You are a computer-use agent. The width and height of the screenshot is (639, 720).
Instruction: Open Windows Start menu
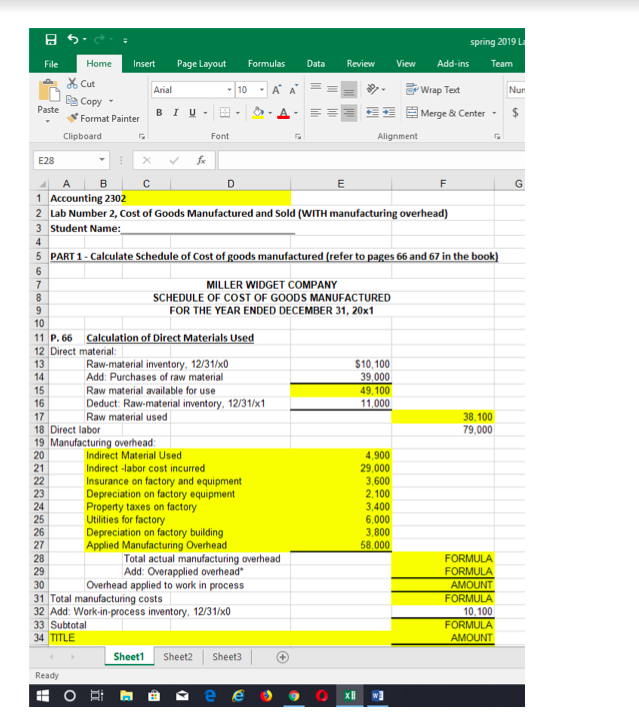click(x=43, y=696)
